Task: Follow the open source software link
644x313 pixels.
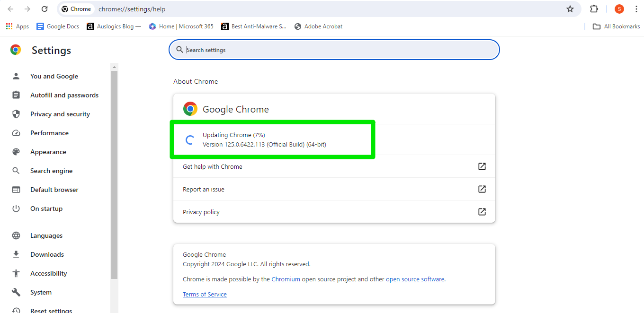Action: pos(415,279)
